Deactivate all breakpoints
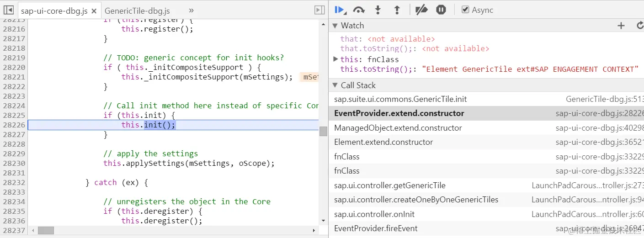The height and width of the screenshot is (238, 644). pos(421,10)
